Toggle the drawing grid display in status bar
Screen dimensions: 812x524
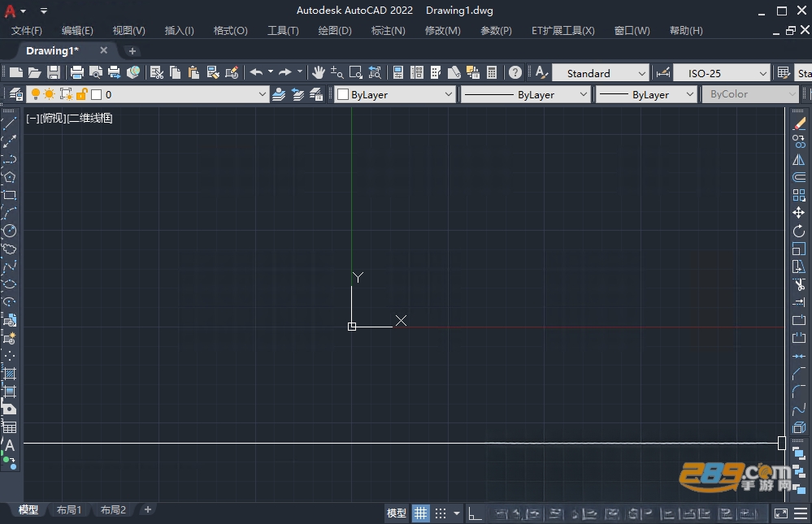pos(420,513)
